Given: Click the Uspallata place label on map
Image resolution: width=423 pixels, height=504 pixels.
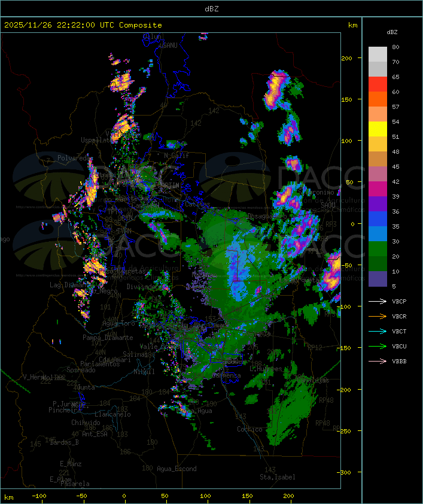Looking at the screenshot, I should click(x=96, y=140).
